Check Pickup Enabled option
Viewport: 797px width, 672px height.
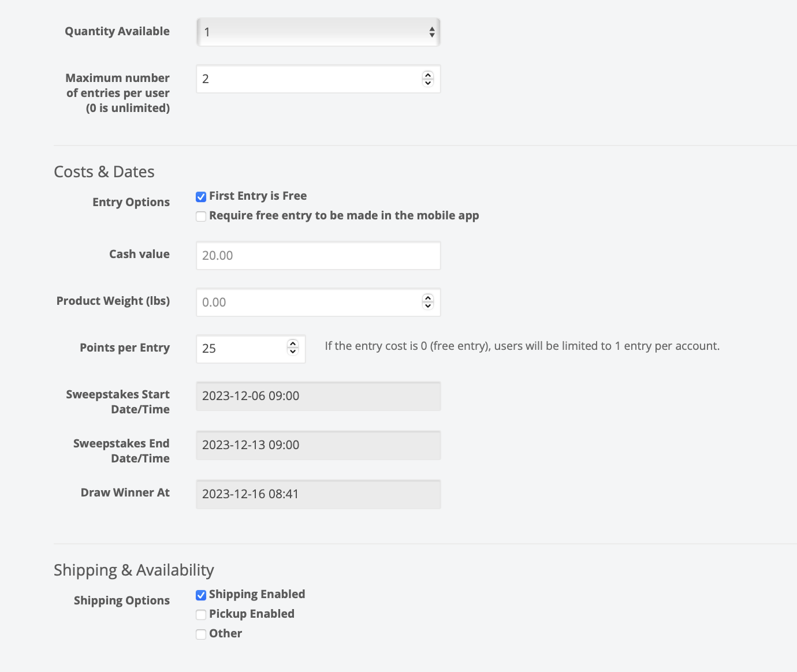click(201, 615)
